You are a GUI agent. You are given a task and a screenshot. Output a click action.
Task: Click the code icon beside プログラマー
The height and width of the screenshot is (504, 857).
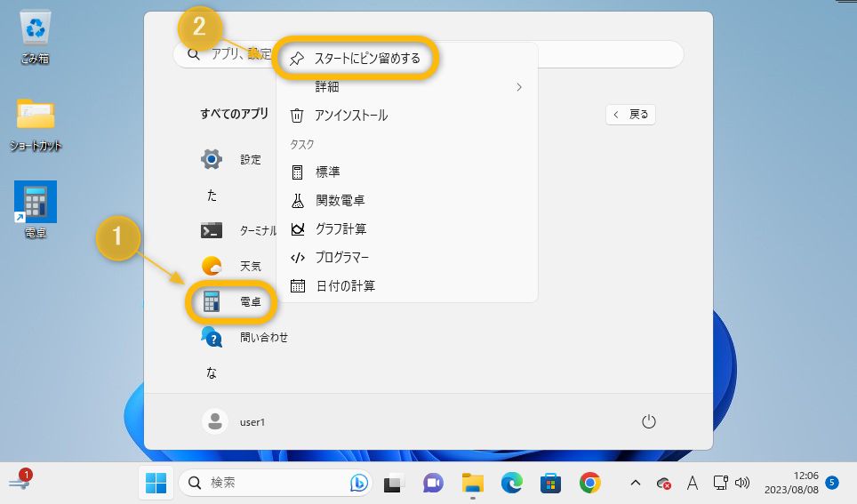298,258
